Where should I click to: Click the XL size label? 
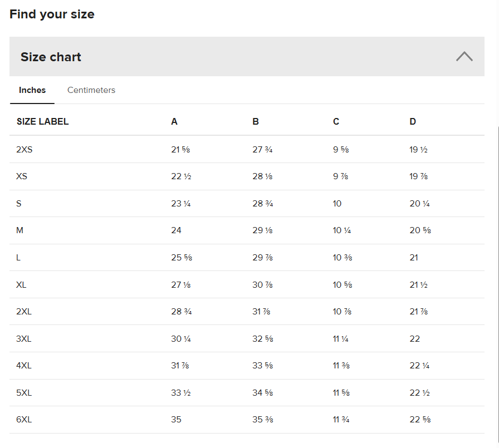[22, 284]
